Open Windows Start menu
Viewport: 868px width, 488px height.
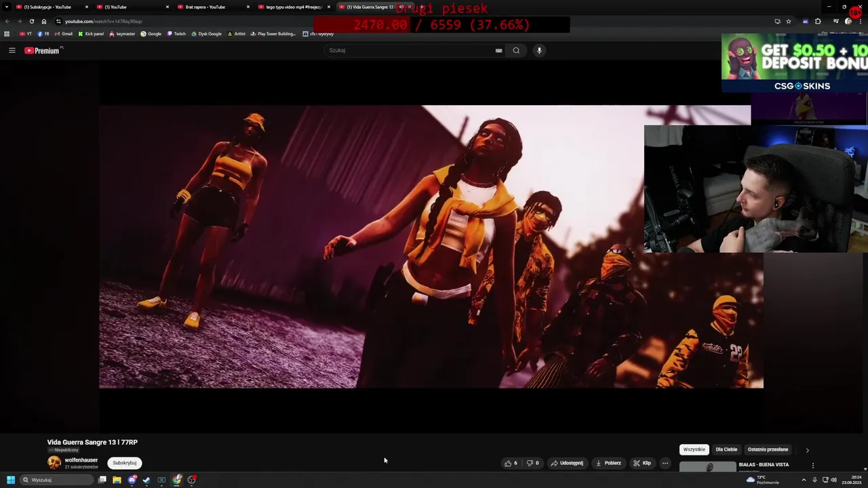(x=10, y=480)
